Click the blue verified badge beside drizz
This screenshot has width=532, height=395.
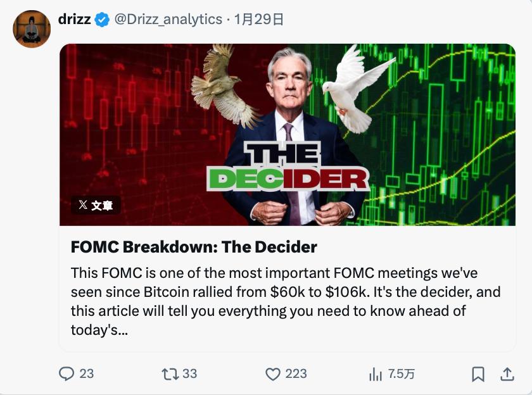[102, 20]
